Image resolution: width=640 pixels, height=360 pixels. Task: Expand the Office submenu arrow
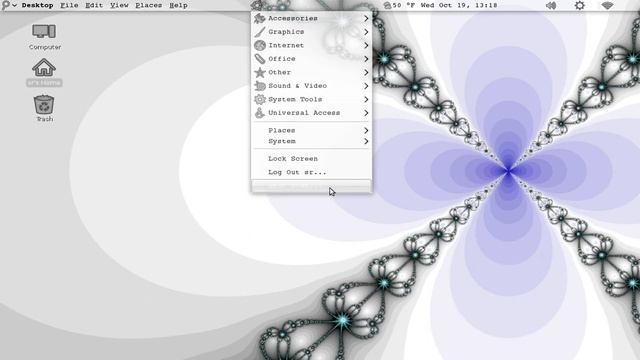(x=366, y=59)
